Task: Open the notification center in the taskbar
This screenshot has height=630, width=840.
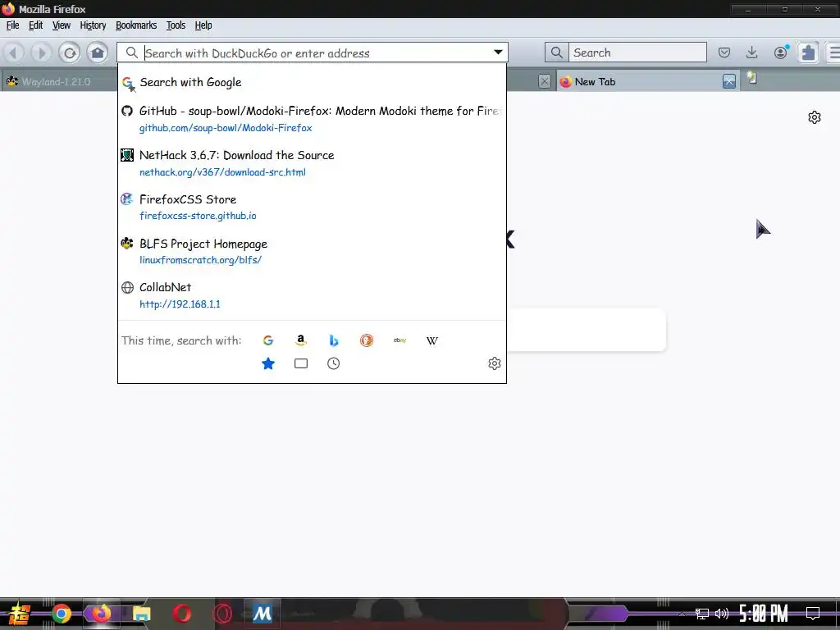Action: point(813,614)
